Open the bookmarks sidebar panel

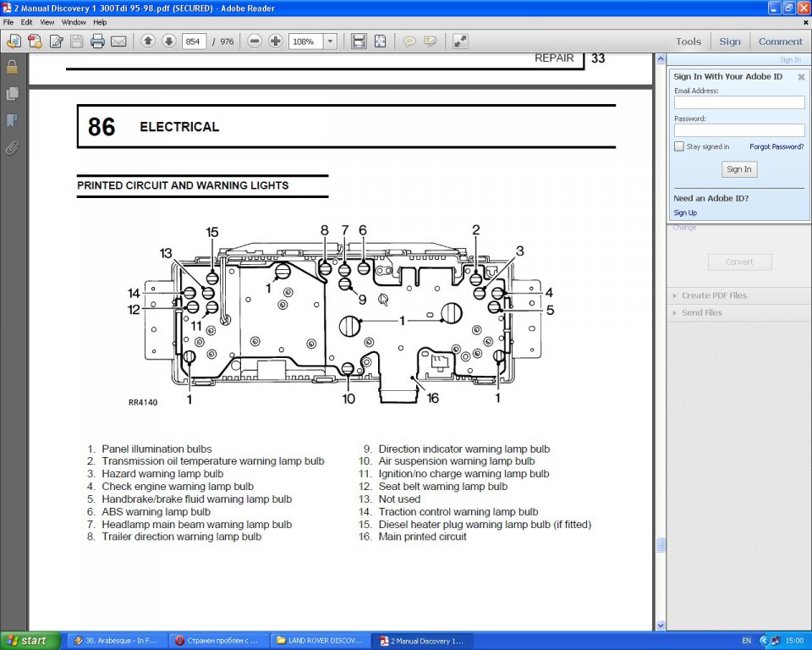point(12,121)
